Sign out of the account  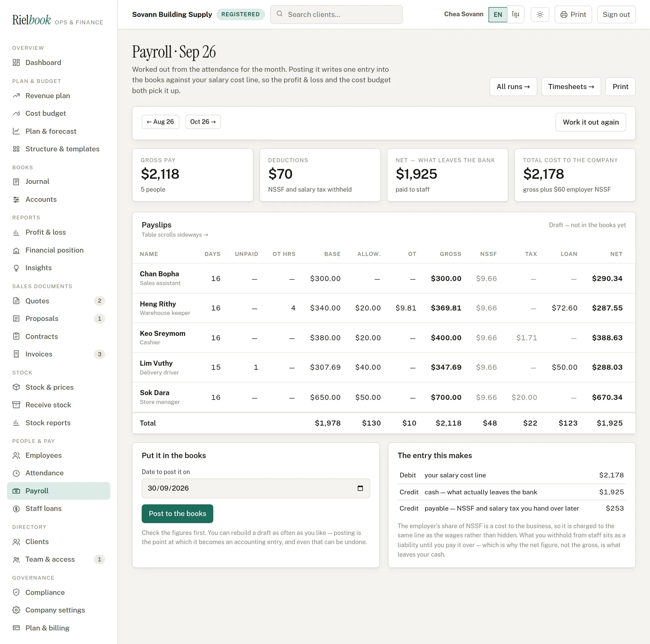click(x=616, y=15)
